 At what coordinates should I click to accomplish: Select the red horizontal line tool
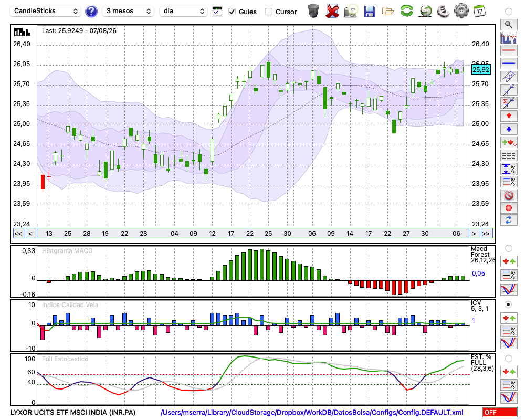[509, 50]
